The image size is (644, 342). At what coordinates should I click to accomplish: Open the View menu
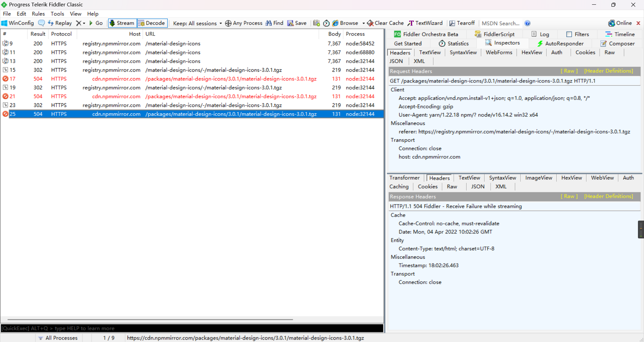[x=75, y=14]
